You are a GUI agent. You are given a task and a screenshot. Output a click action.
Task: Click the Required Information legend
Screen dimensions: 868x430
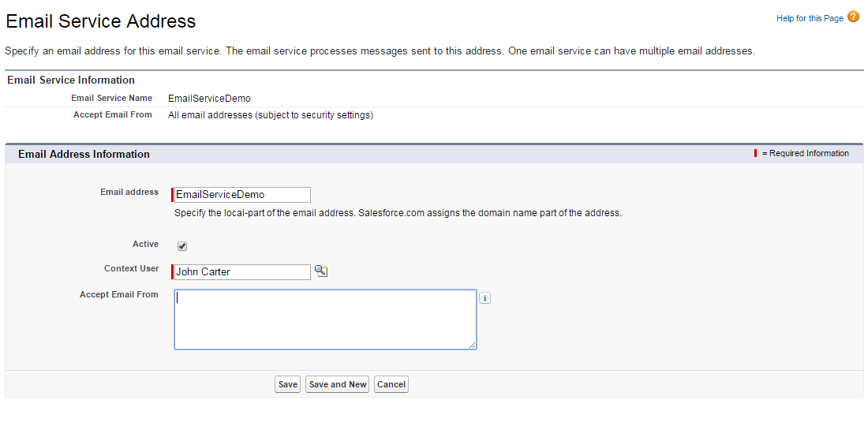(x=805, y=154)
